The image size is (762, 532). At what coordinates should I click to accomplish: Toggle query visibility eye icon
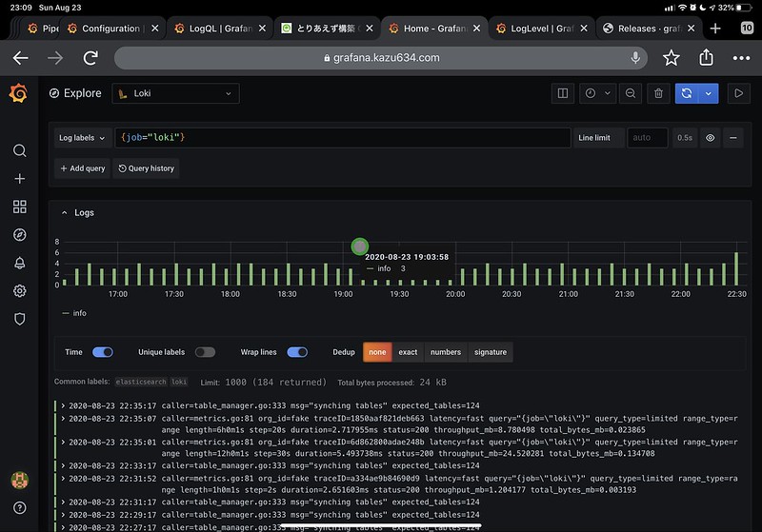click(x=710, y=138)
